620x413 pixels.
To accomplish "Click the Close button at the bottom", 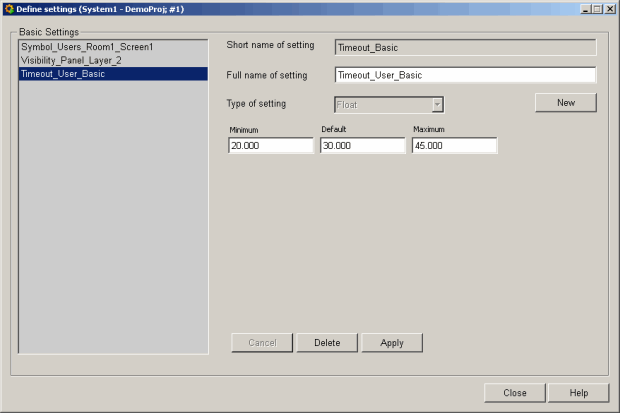I will tap(515, 393).
